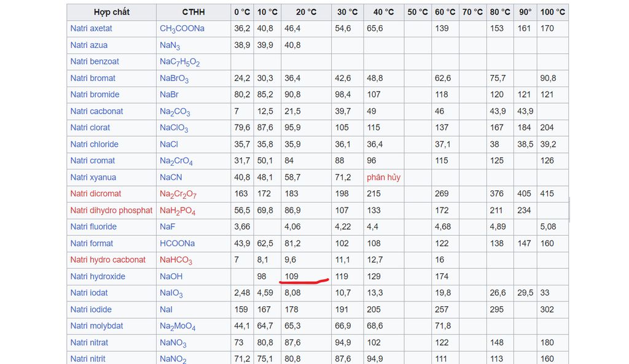This screenshot has width=629, height=364.
Task: Click the Na2Cr2O7 formula link
Action: (178, 195)
